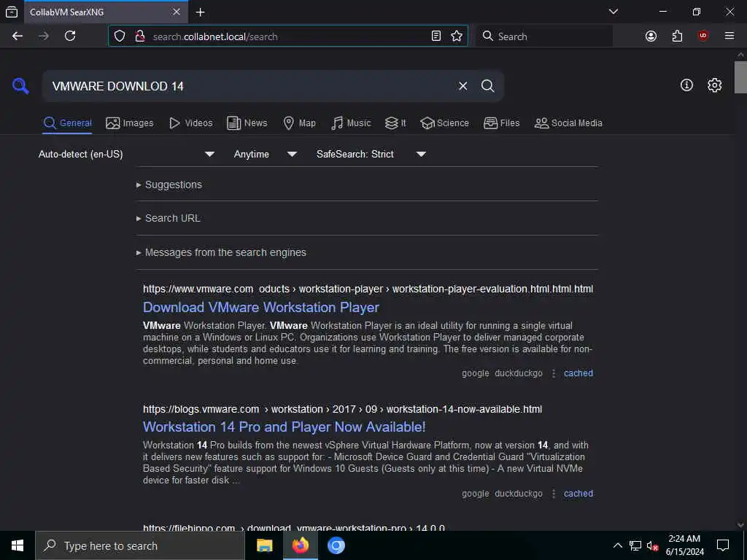Image resolution: width=747 pixels, height=560 pixels.
Task: Toggle reader view icon in address bar
Action: tap(436, 36)
